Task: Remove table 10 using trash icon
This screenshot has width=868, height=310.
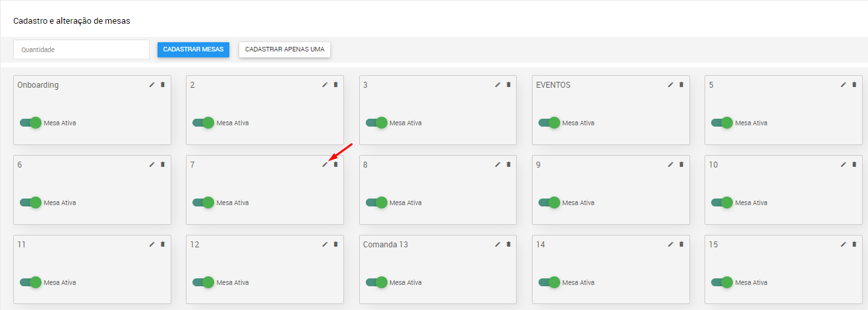Action: click(x=854, y=164)
